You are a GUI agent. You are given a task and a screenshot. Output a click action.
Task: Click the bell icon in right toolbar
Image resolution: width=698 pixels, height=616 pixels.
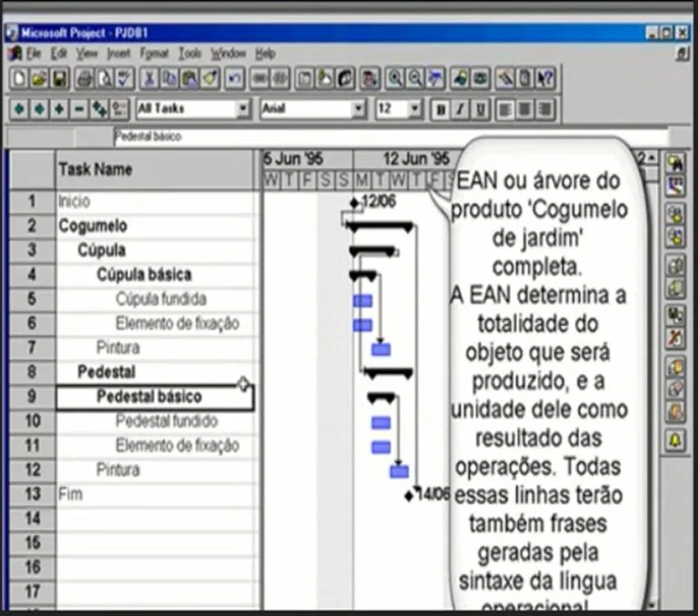tap(675, 440)
